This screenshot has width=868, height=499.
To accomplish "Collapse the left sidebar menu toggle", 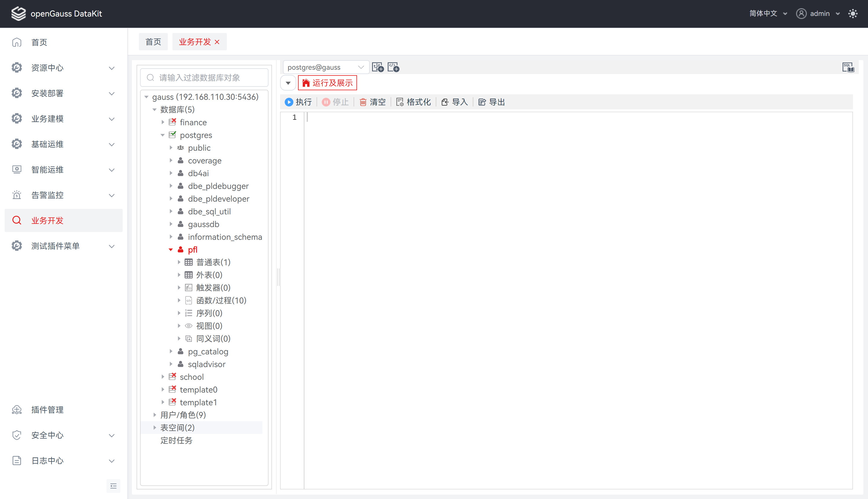I will (113, 486).
